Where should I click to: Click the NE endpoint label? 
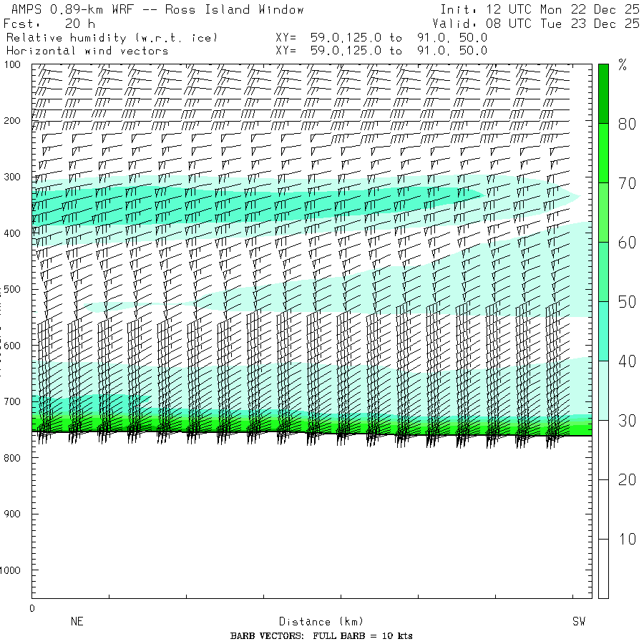pyautogui.click(x=77, y=622)
